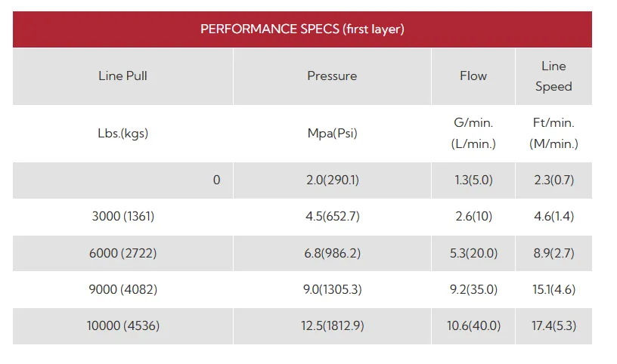Screen dimensions: 617x364
Task: Select the 6000 (2722) line pull cell
Action: tap(122, 253)
